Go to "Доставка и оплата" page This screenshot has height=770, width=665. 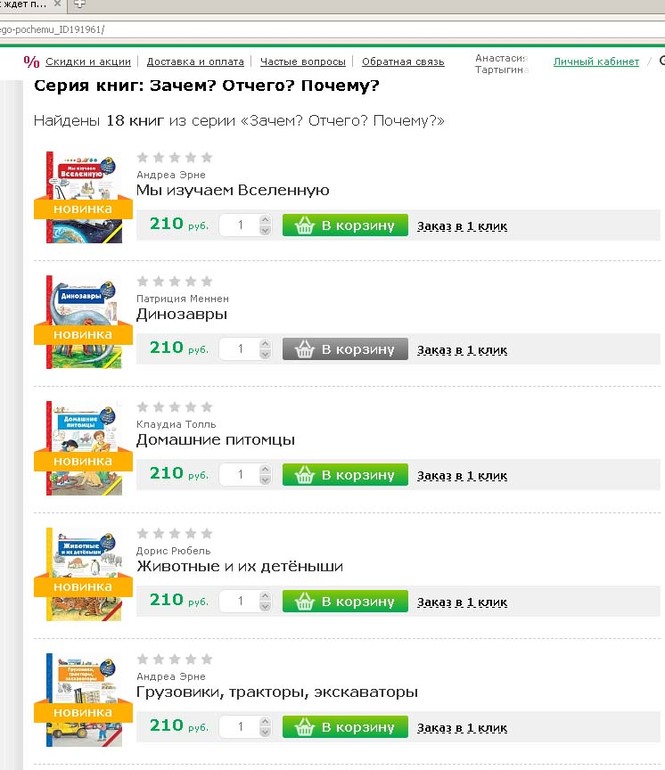[193, 62]
